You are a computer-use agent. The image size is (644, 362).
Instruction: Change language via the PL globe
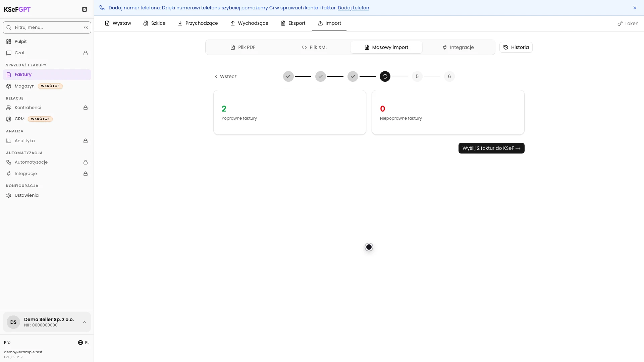[x=84, y=343]
